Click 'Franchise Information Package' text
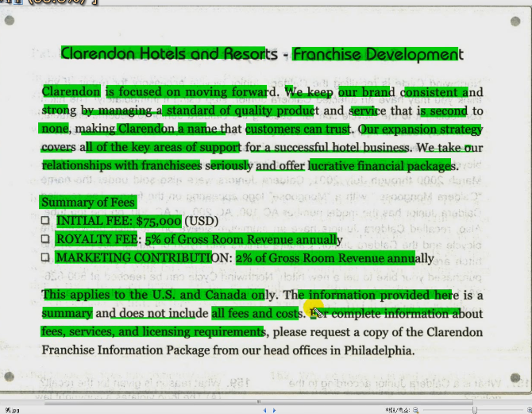This screenshot has width=532, height=414. click(x=125, y=350)
